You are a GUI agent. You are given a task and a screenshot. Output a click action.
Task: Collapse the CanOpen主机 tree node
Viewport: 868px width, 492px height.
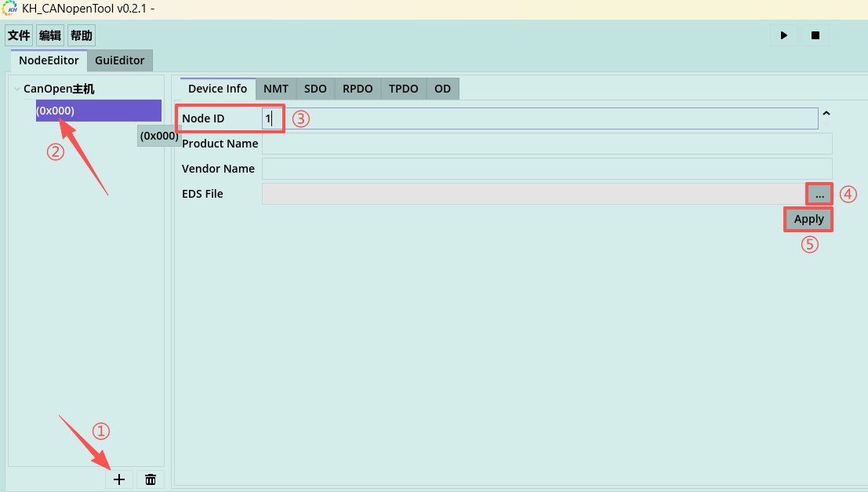click(x=17, y=89)
